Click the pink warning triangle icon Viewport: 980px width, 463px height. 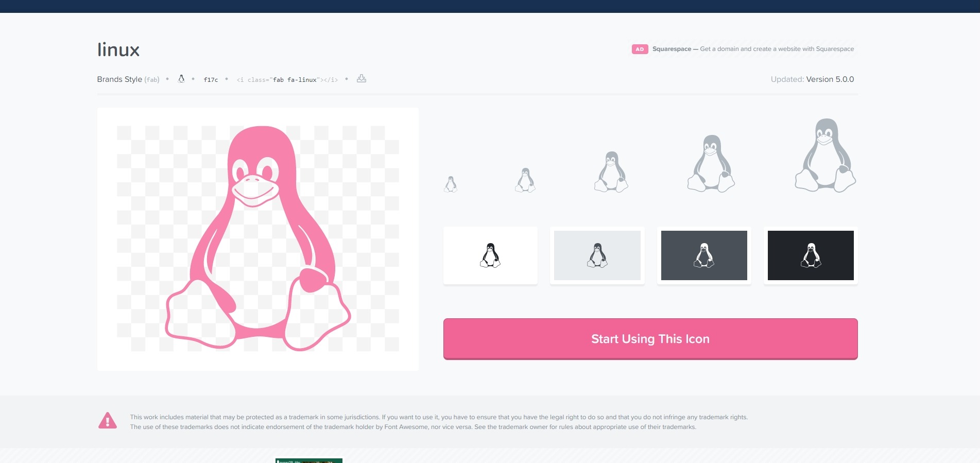(108, 421)
